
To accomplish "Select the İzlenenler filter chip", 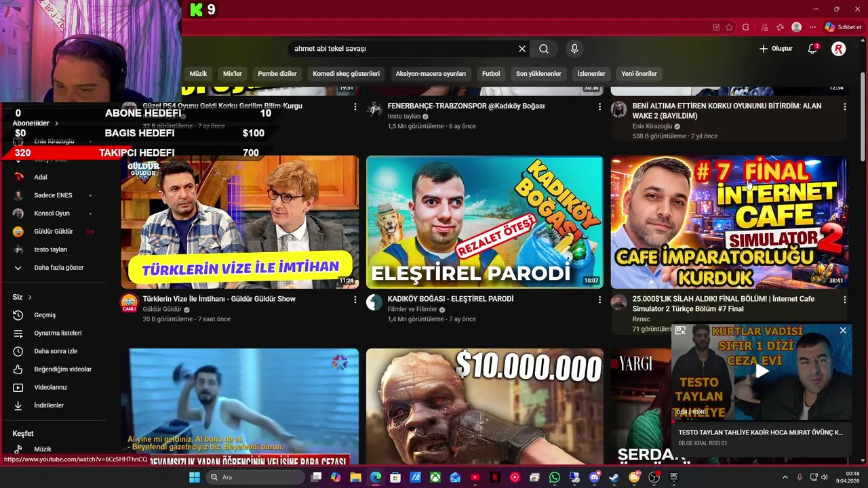I will pyautogui.click(x=591, y=74).
